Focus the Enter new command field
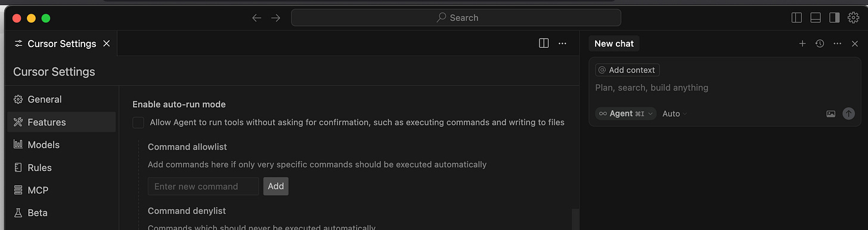 coord(203,187)
